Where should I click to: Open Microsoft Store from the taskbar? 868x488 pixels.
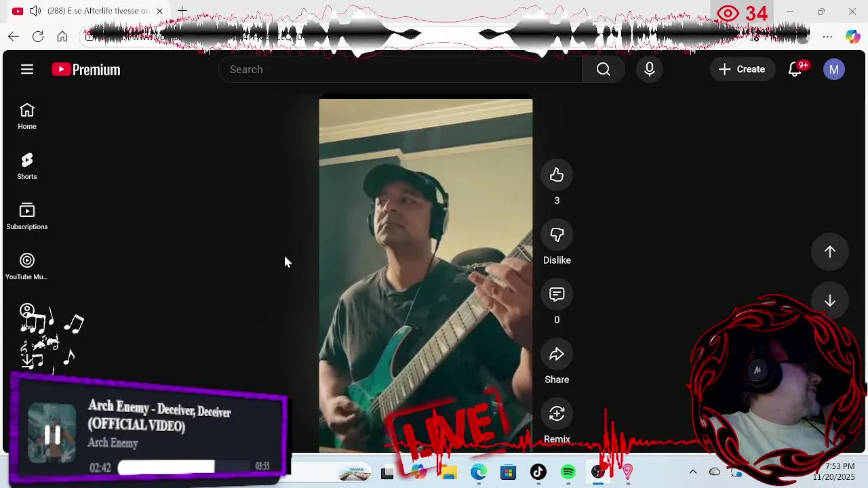[x=508, y=472]
